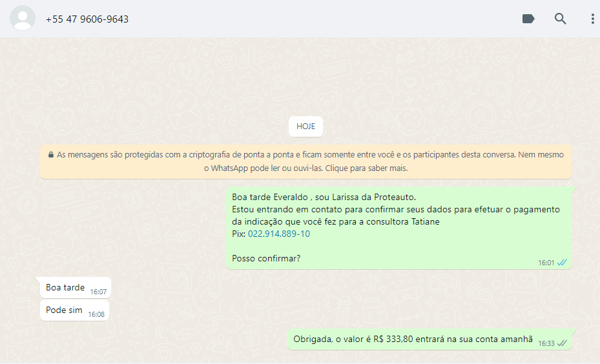Image resolution: width=600 pixels, height=364 pixels.
Task: Click read receipt checkmarks on 16:01 message
Action: (562, 263)
